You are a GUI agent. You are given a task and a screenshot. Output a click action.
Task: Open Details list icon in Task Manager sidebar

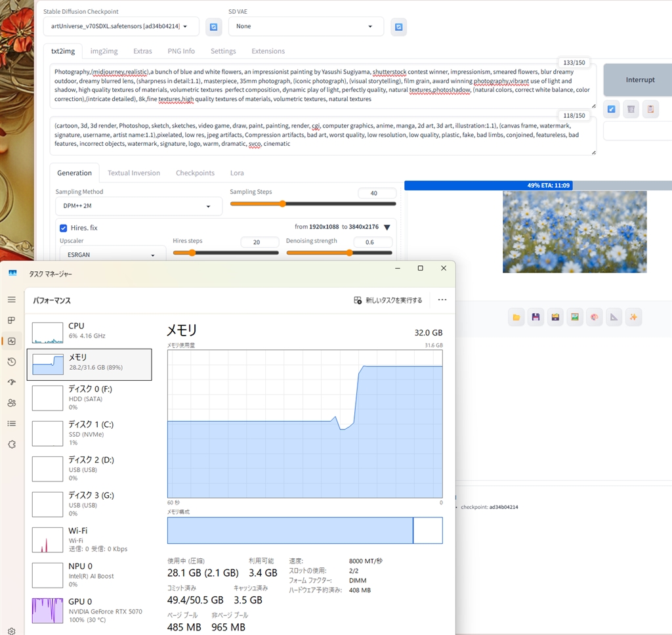12,424
